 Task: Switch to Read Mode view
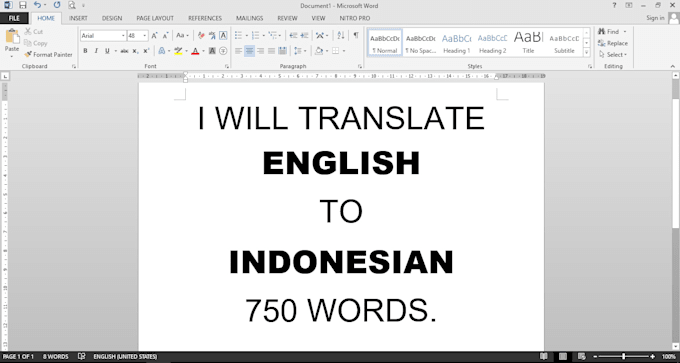pos(543,356)
